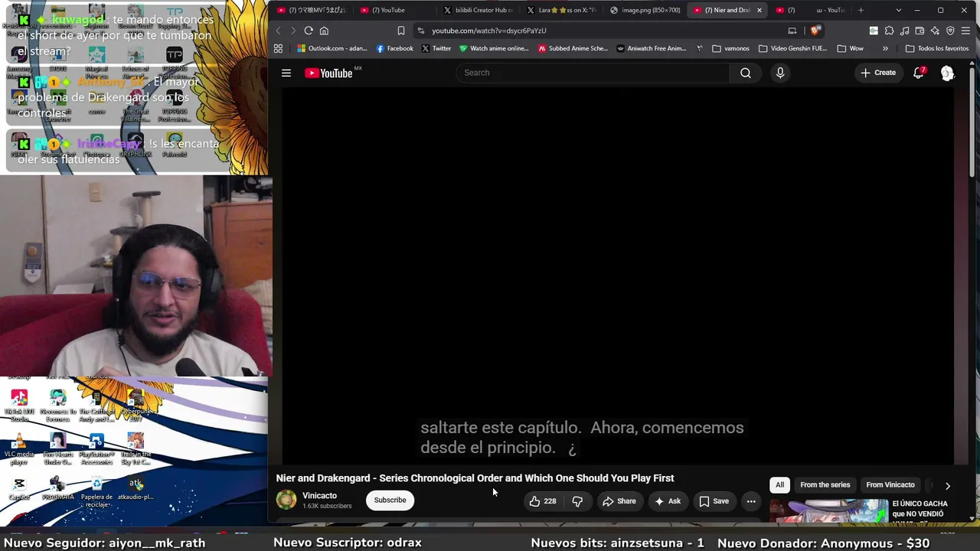
Task: Open the browser wallet icon
Action: (920, 31)
